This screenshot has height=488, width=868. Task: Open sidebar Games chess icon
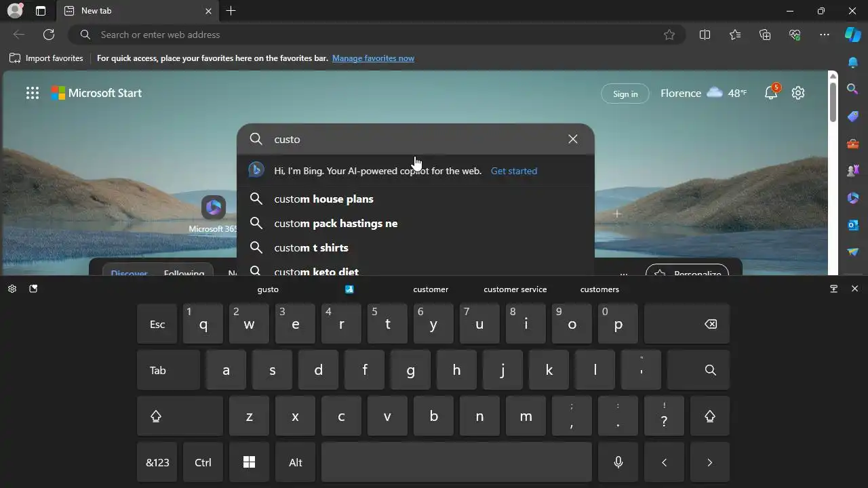click(x=853, y=170)
